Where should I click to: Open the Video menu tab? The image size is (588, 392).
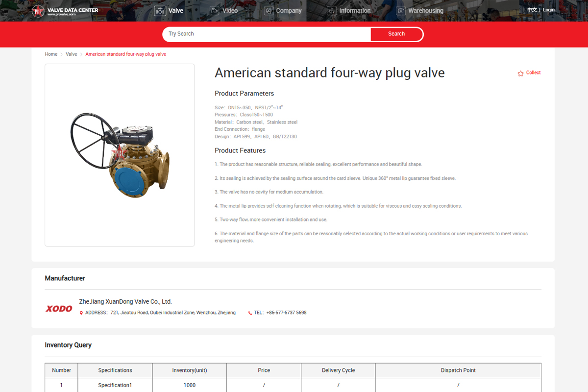[x=230, y=11]
